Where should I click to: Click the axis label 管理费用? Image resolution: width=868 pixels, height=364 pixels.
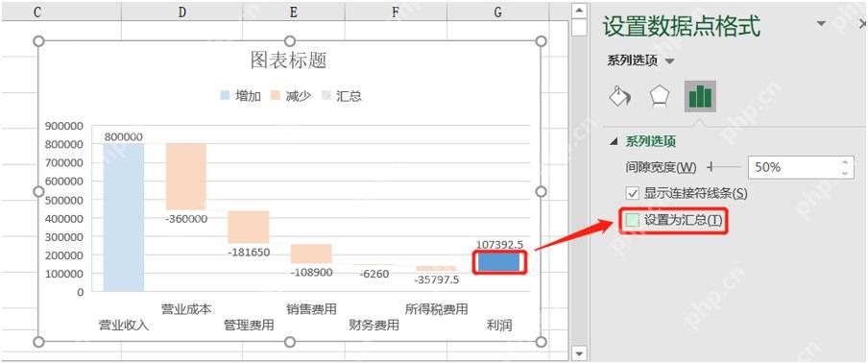[249, 326]
